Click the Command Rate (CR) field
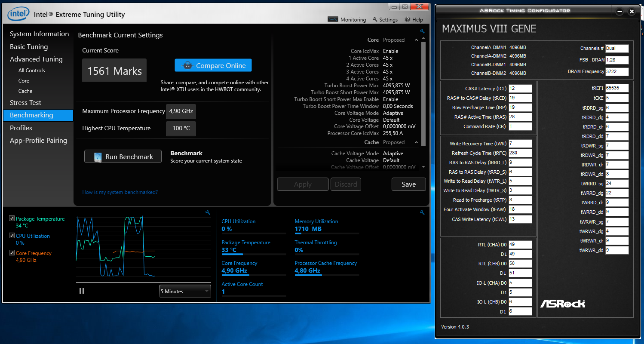 (520, 127)
